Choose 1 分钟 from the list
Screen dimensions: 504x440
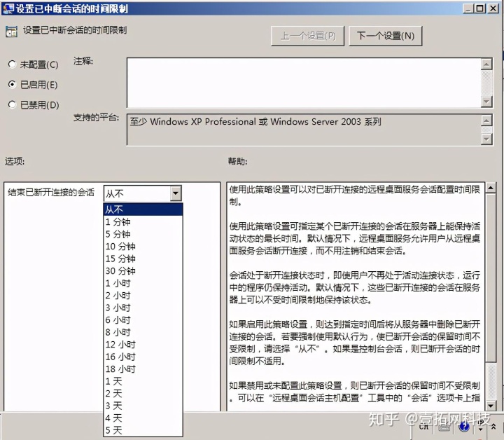point(143,221)
